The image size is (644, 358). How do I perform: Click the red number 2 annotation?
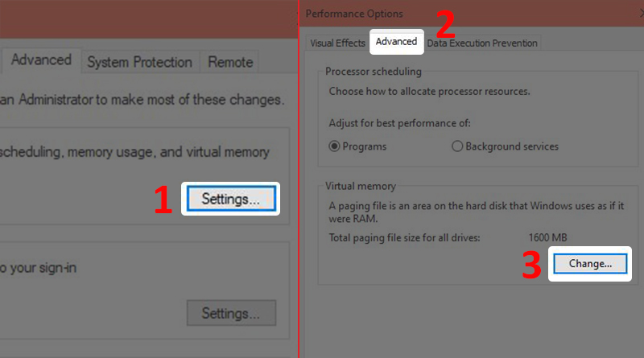[x=444, y=25]
